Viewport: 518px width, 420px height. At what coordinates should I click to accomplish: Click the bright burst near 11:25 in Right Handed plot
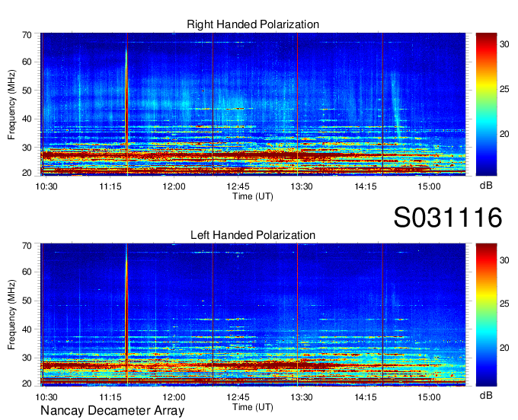click(126, 99)
